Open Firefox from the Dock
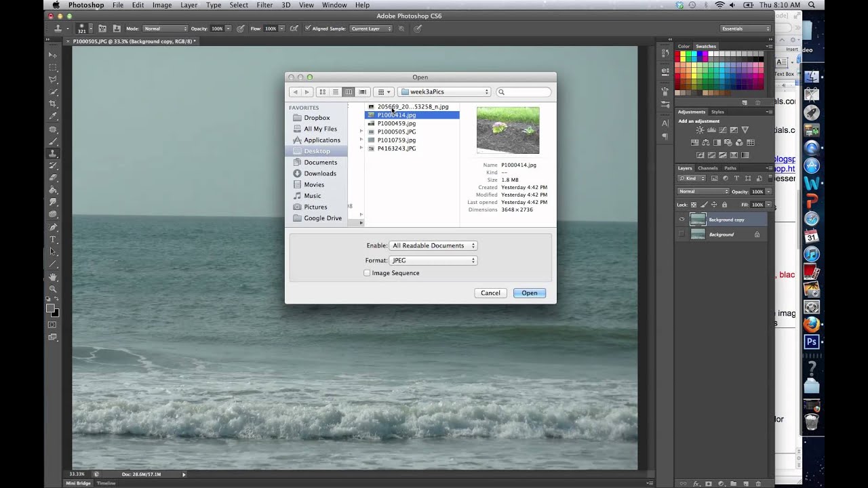This screenshot has height=488, width=868. 812,325
